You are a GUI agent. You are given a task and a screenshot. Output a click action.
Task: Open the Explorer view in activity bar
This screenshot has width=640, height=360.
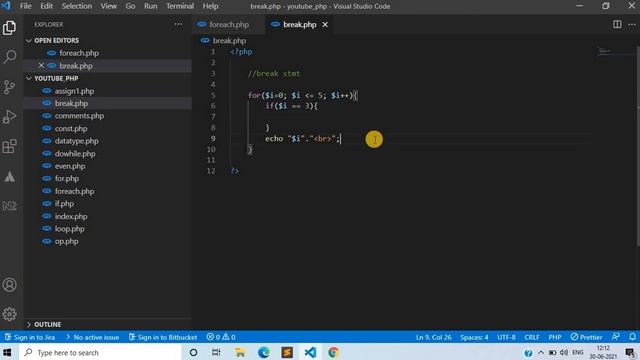(x=9, y=28)
